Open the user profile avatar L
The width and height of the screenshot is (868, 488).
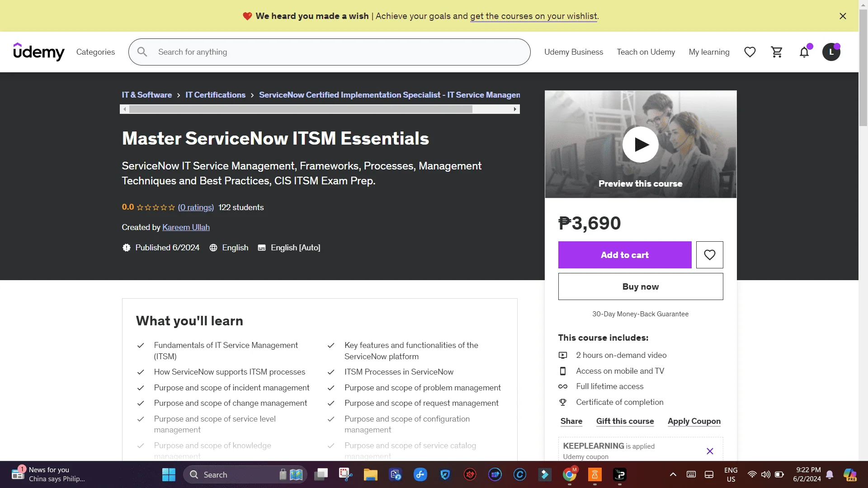(x=831, y=52)
